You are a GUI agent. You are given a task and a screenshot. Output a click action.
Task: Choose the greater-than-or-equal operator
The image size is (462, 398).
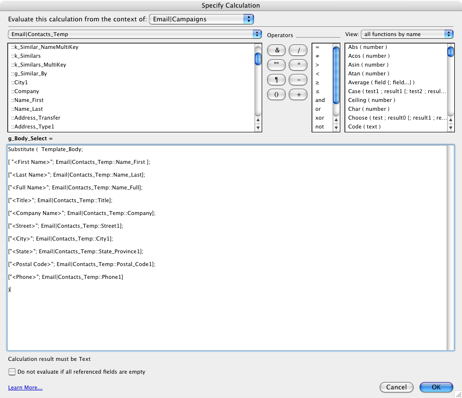tap(322, 82)
